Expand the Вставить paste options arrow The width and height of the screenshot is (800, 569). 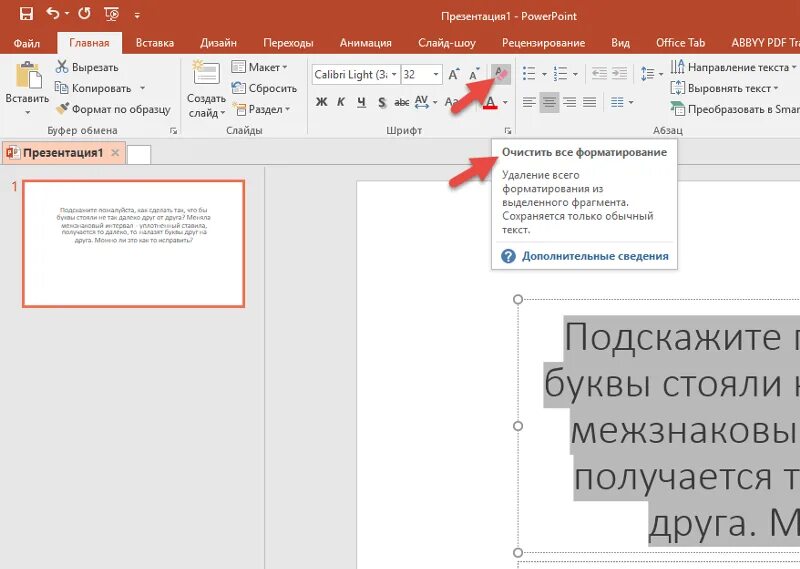(x=28, y=113)
